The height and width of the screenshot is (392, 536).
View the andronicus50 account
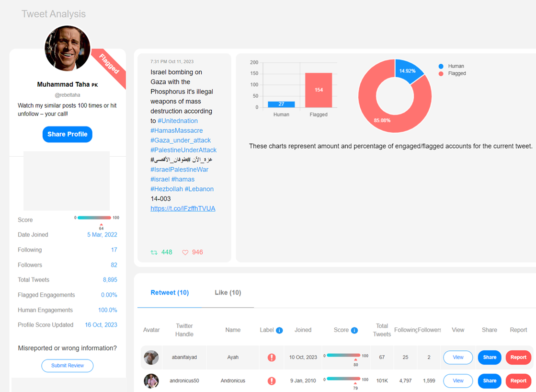click(x=458, y=380)
